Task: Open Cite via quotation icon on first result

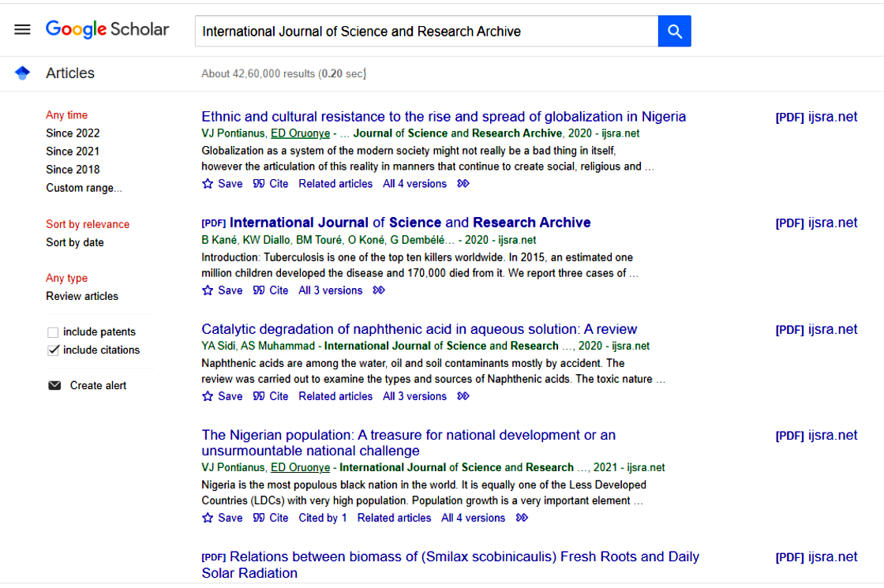Action: click(260, 183)
